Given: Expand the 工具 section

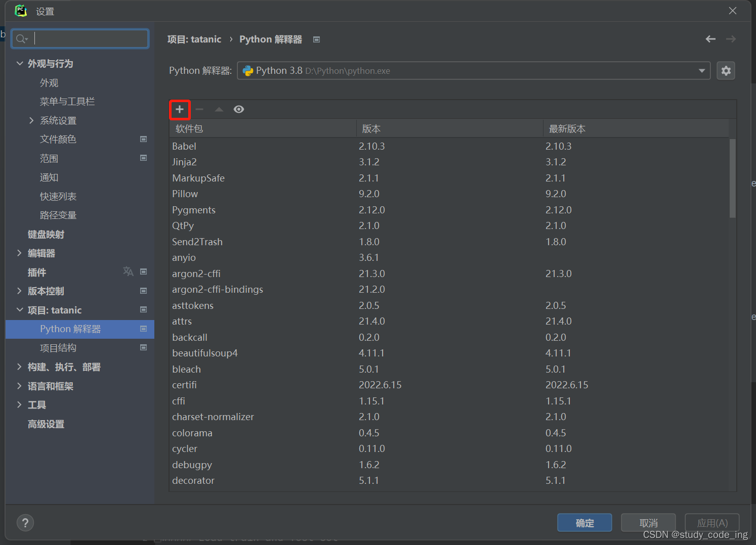Looking at the screenshot, I should 19,404.
